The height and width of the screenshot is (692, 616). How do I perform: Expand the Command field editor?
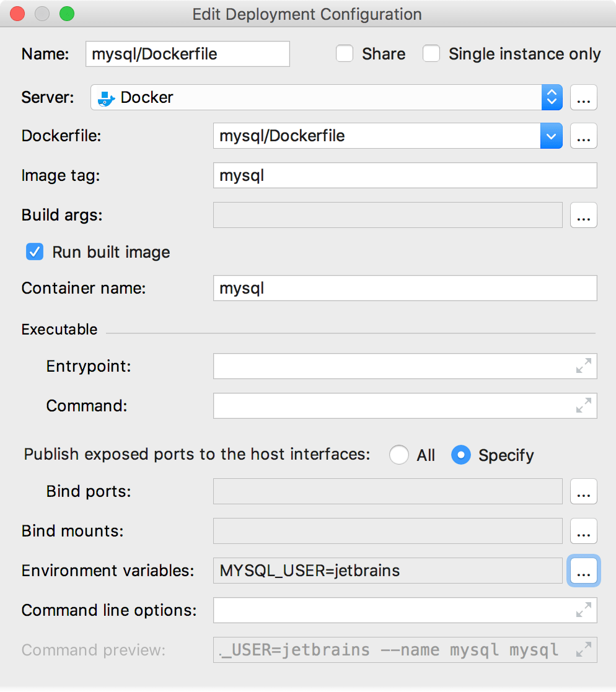583,406
